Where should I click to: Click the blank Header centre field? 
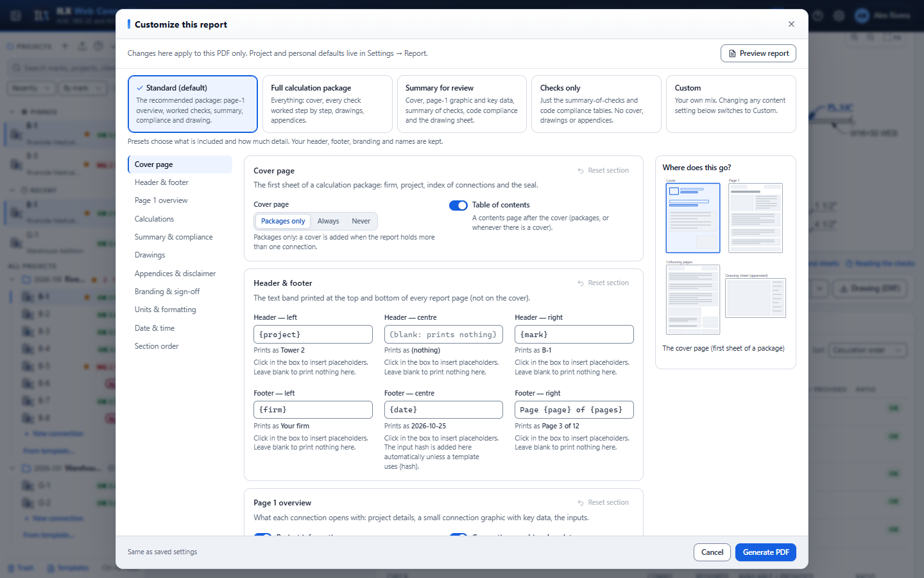tap(443, 335)
